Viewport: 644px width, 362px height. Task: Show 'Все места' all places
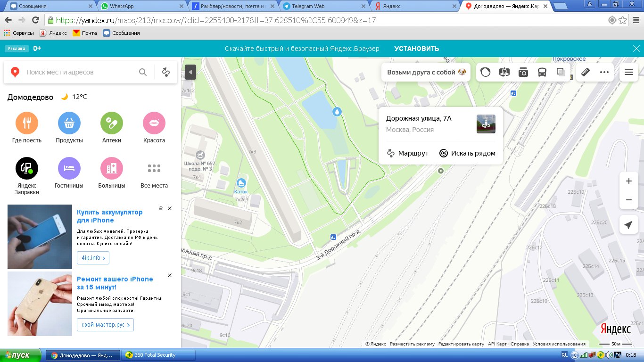click(x=154, y=173)
